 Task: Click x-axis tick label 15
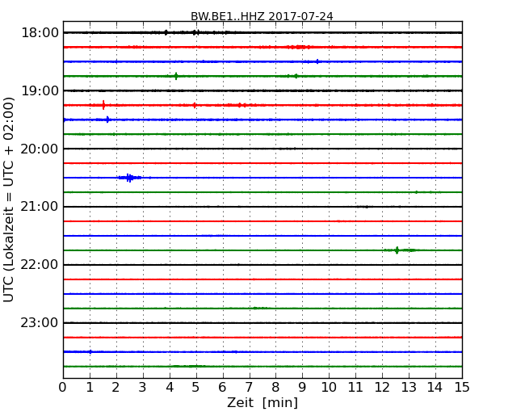tap(462, 388)
